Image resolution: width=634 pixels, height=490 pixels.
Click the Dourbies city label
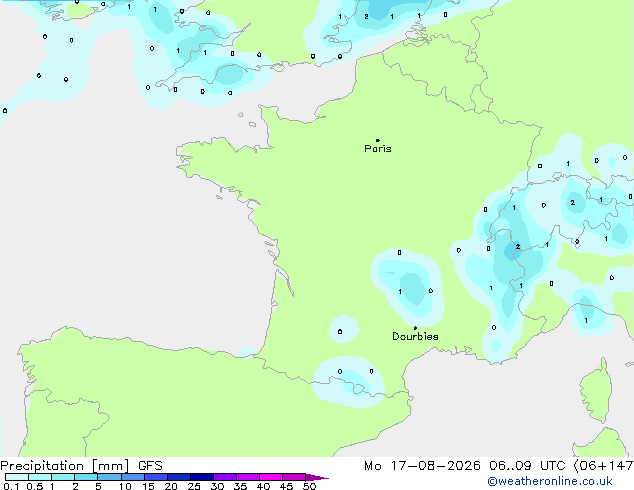[415, 336]
